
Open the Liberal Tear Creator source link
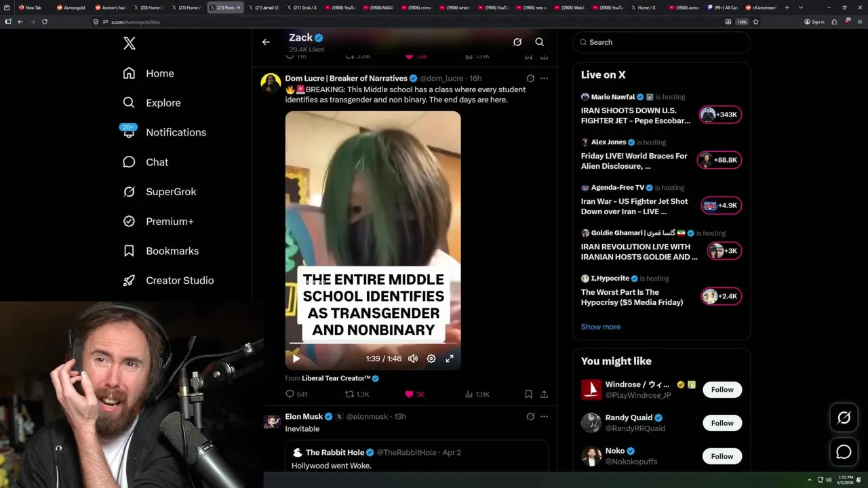point(340,378)
